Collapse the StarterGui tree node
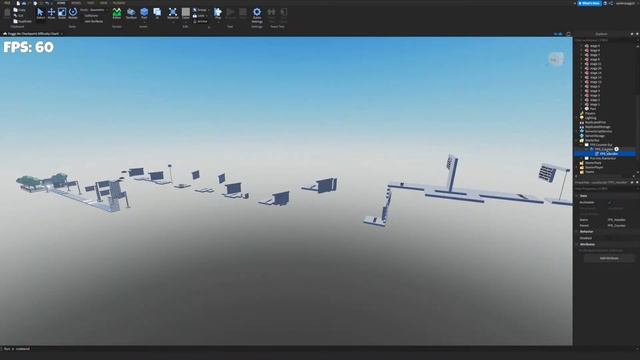The height and width of the screenshot is (360, 640). point(577,140)
